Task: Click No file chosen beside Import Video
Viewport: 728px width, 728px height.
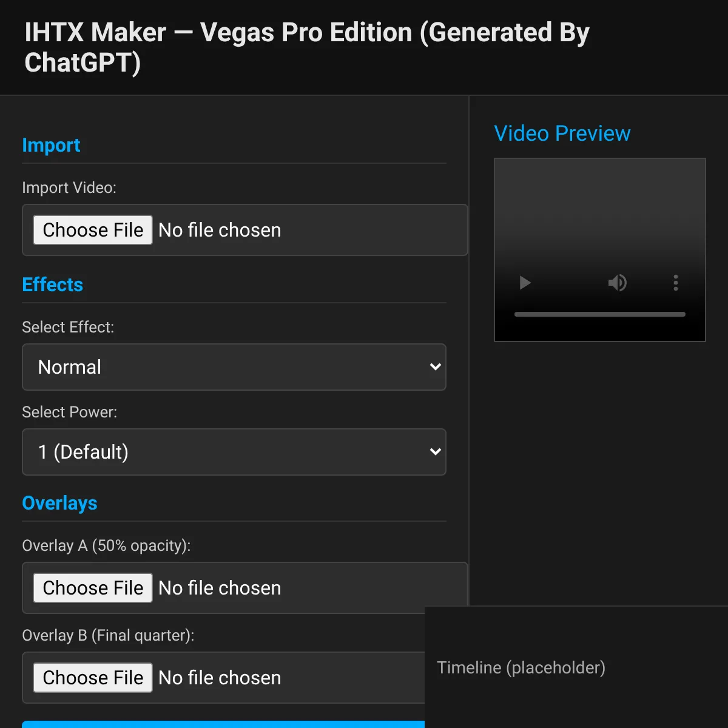Action: click(220, 230)
